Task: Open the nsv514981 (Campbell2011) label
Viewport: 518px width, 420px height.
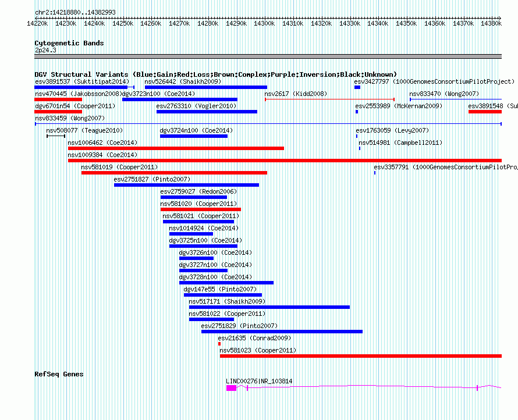Action: [400, 143]
